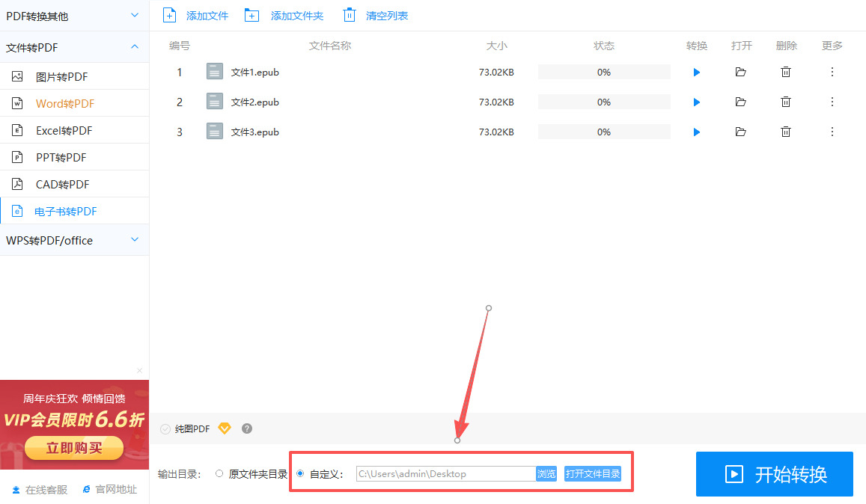
Task: Click the 大小 column header
Action: (x=496, y=46)
